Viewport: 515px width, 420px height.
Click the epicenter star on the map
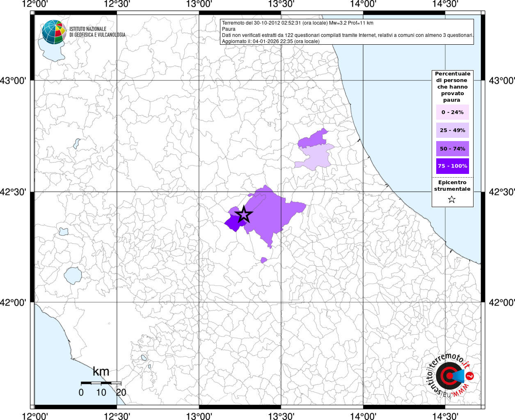(244, 215)
